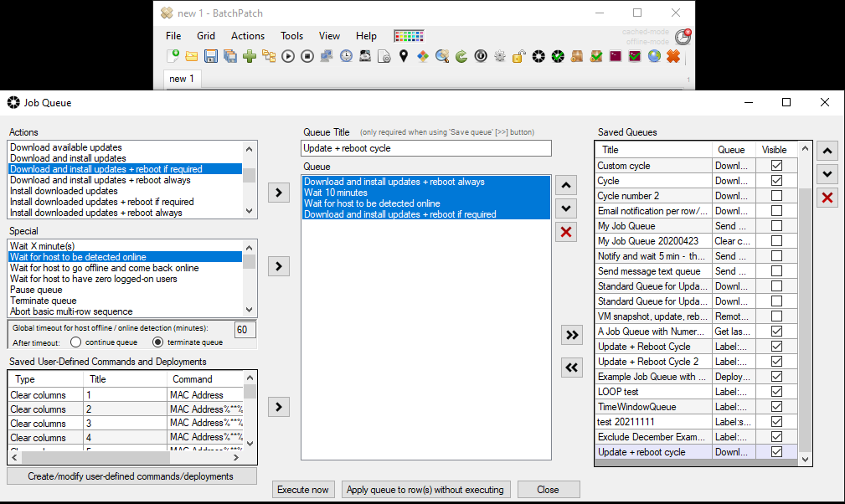The image size is (845, 504).
Task: Add selected Action to queue with arrow
Action: click(279, 193)
